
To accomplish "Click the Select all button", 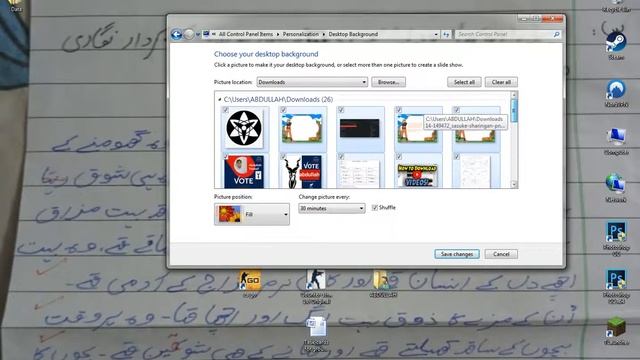I will (x=464, y=82).
